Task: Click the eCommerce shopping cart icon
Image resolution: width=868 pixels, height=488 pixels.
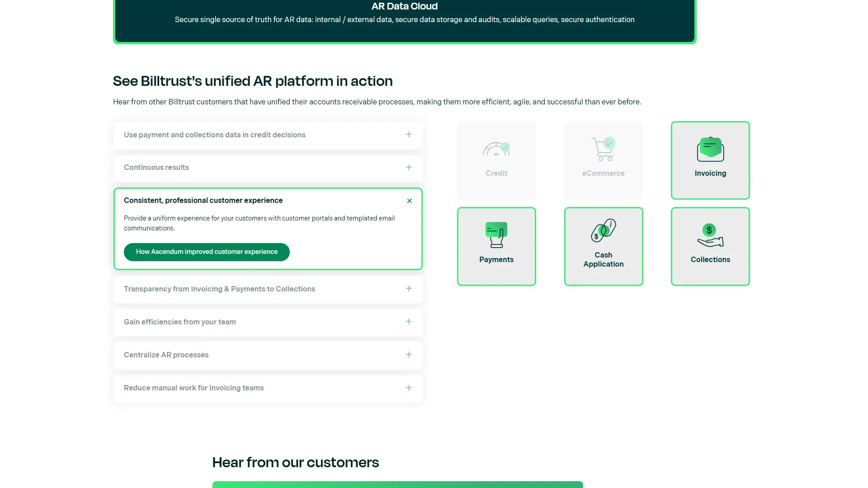Action: click(603, 149)
